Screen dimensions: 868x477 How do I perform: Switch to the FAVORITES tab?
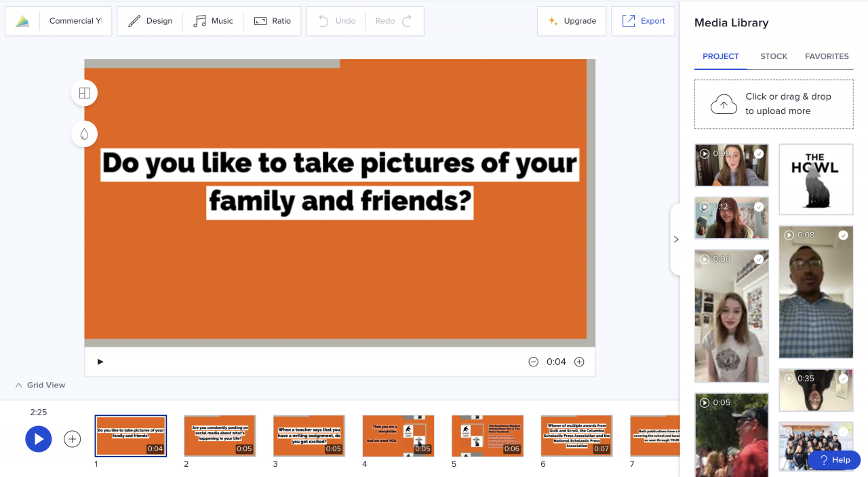click(x=827, y=56)
